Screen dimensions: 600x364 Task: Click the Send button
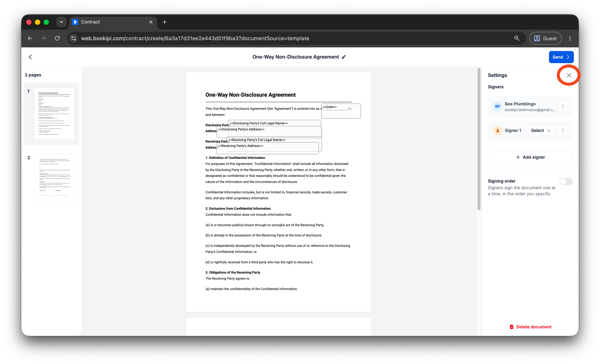561,57
